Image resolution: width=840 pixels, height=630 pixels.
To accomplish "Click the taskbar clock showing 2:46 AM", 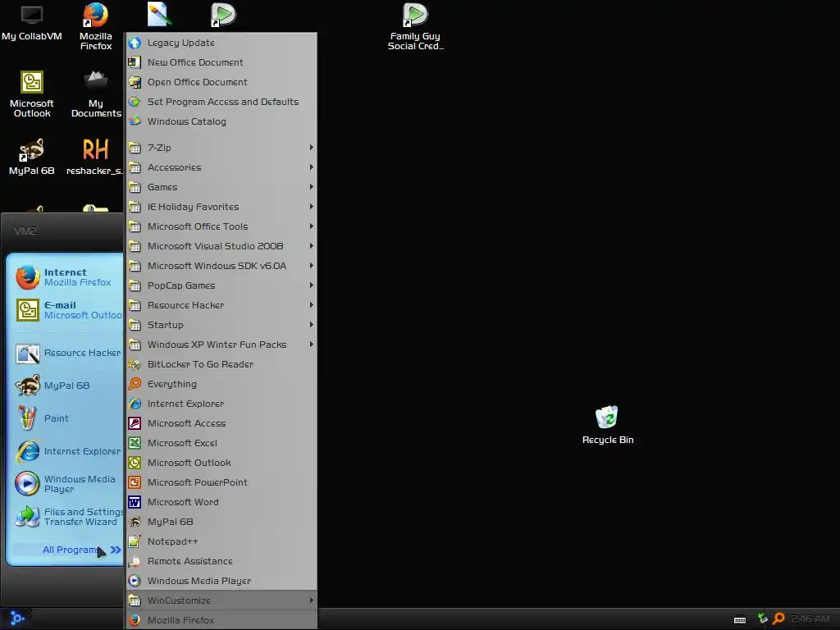I will tap(810, 619).
